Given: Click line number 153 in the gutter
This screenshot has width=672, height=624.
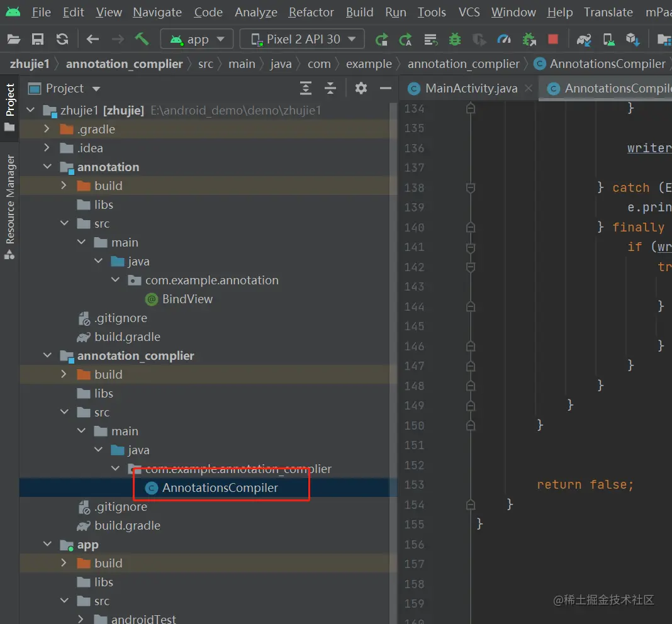Looking at the screenshot, I should (x=414, y=485).
